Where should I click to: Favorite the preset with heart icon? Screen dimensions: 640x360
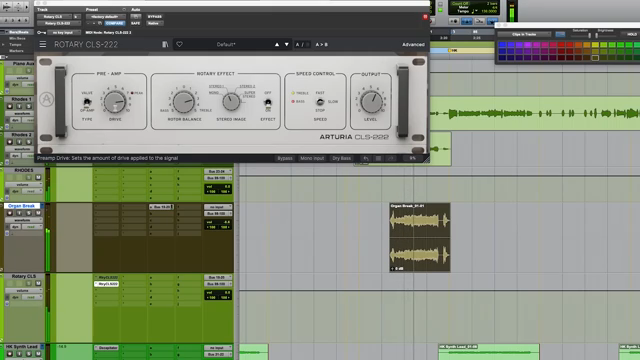[179, 44]
